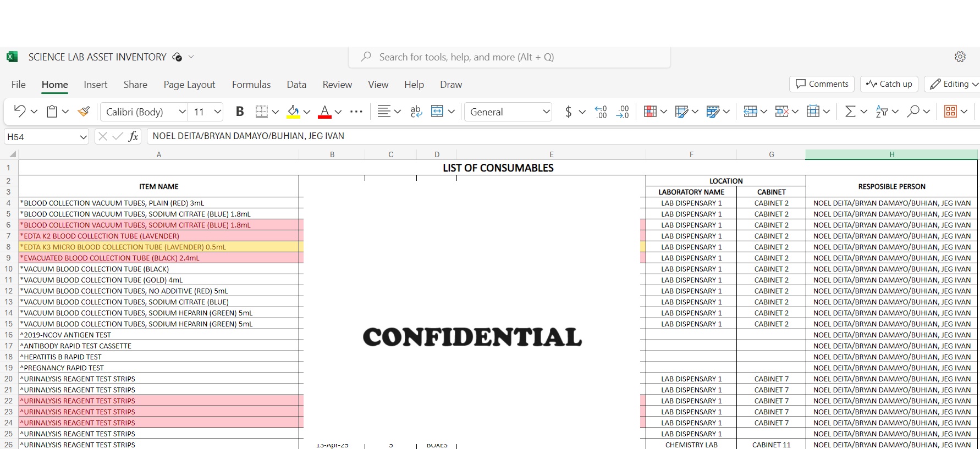Open the Share tab

[135, 84]
